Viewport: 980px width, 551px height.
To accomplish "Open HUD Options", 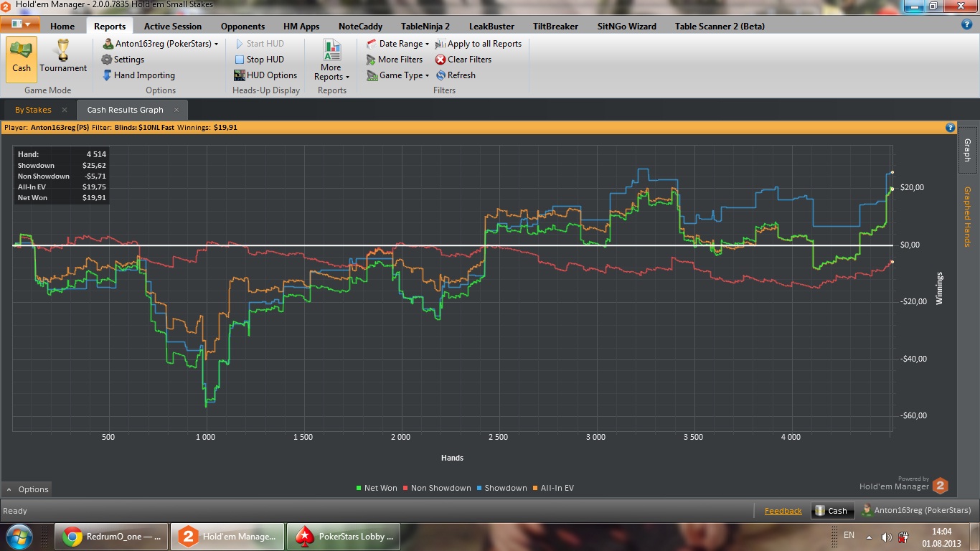I will (265, 75).
